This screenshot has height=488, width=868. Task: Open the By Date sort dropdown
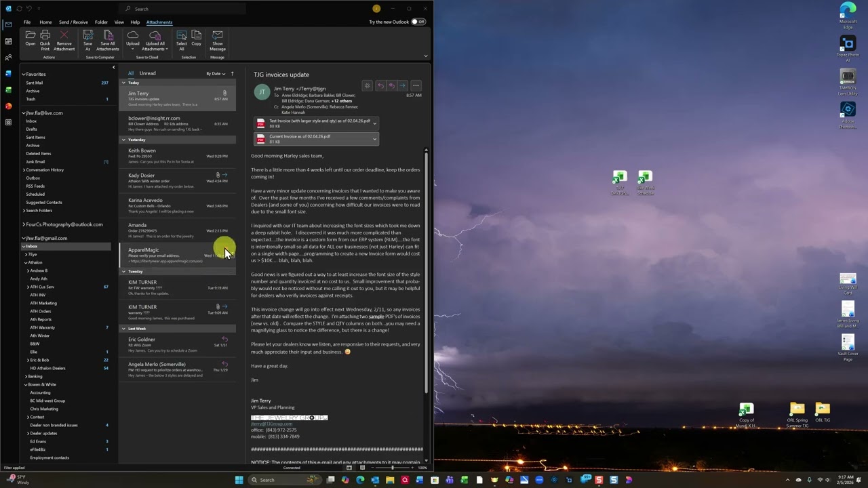pos(216,73)
